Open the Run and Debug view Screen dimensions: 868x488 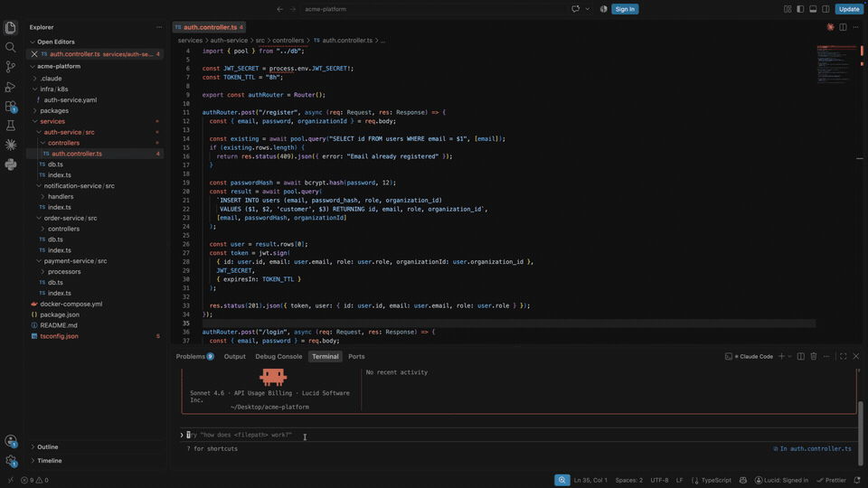click(11, 87)
